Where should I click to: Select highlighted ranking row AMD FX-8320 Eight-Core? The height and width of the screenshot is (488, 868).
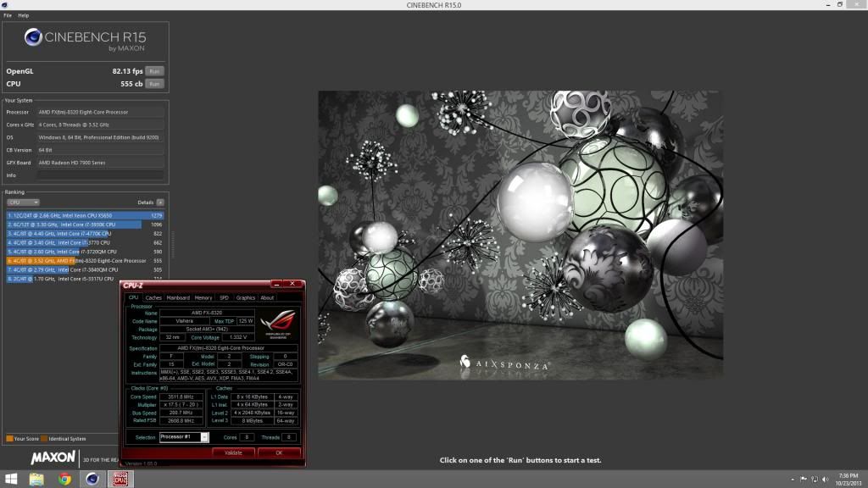(x=86, y=261)
